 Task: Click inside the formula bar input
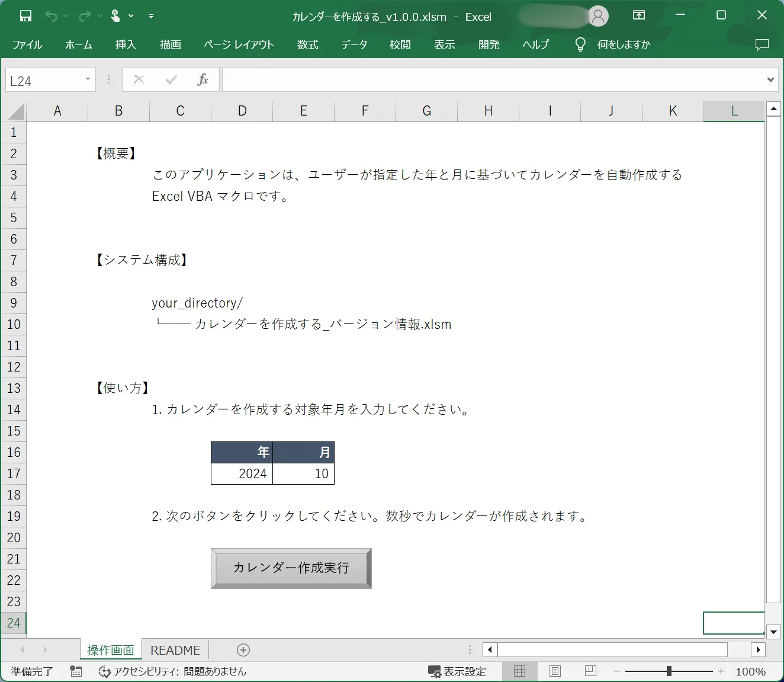[493, 79]
